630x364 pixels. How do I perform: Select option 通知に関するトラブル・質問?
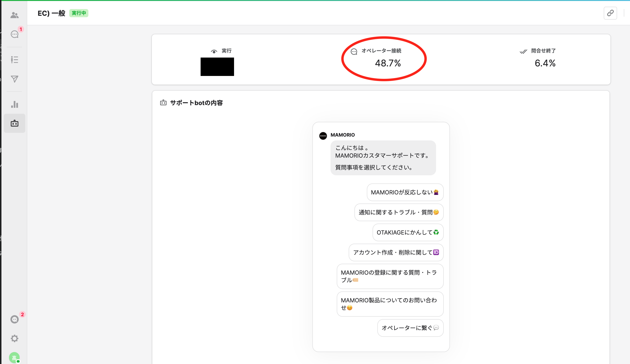pos(399,212)
